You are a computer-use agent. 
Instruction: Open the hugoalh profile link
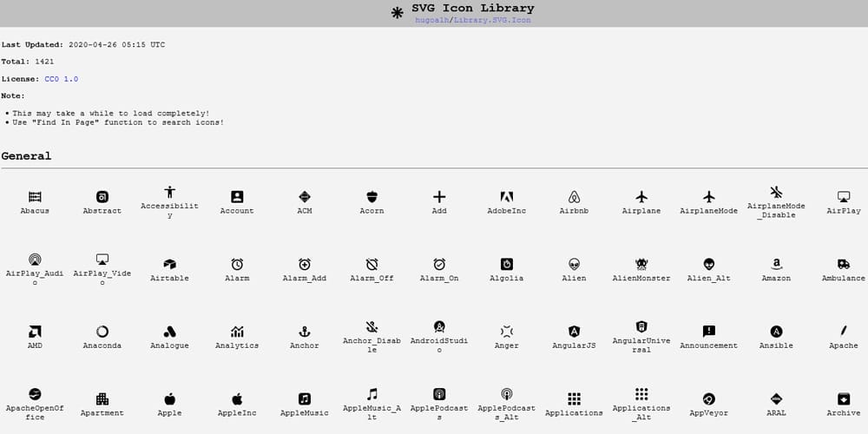click(x=432, y=20)
